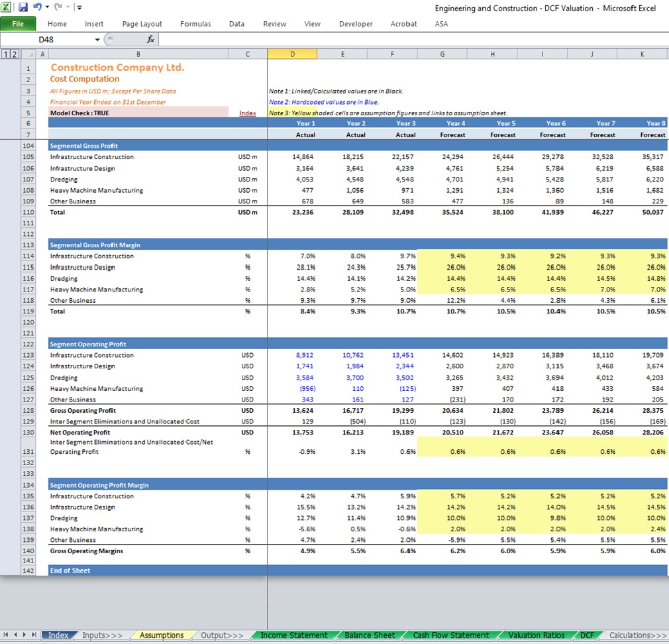The height and width of the screenshot is (644, 669).
Task: Switch to the Assumptions sheet tab
Action: (162, 635)
